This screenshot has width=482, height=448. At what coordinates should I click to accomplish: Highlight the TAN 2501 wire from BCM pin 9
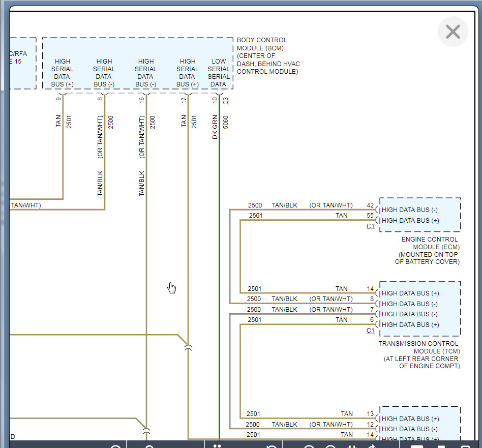click(63, 153)
